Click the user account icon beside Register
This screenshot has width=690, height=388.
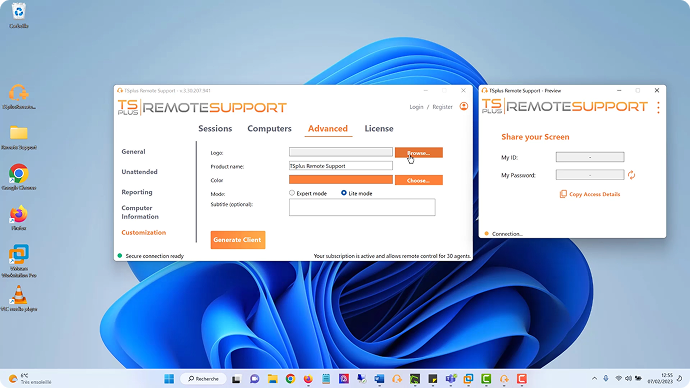tap(463, 106)
